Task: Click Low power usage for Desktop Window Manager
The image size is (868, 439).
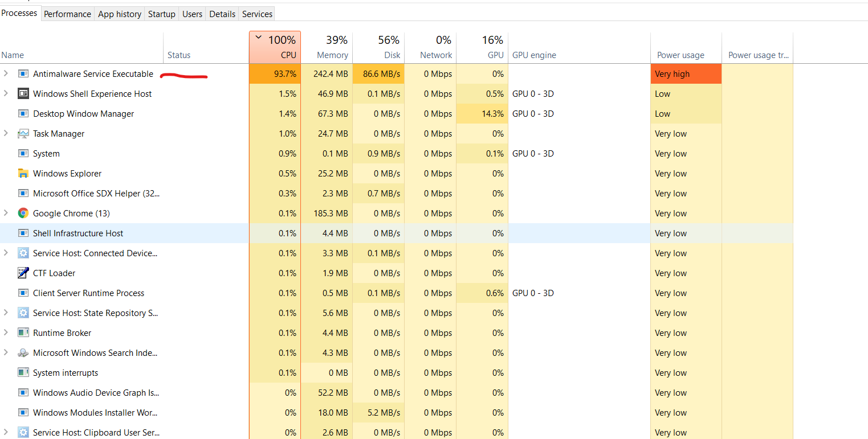Action: tap(686, 114)
